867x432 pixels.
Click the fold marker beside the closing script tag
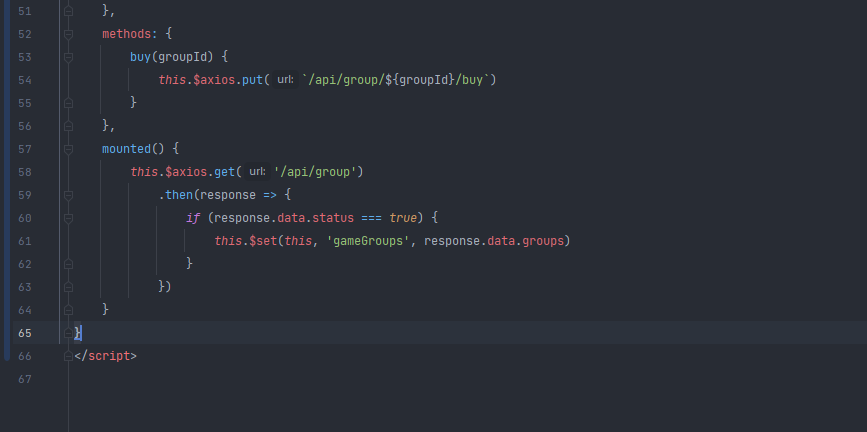coord(69,356)
